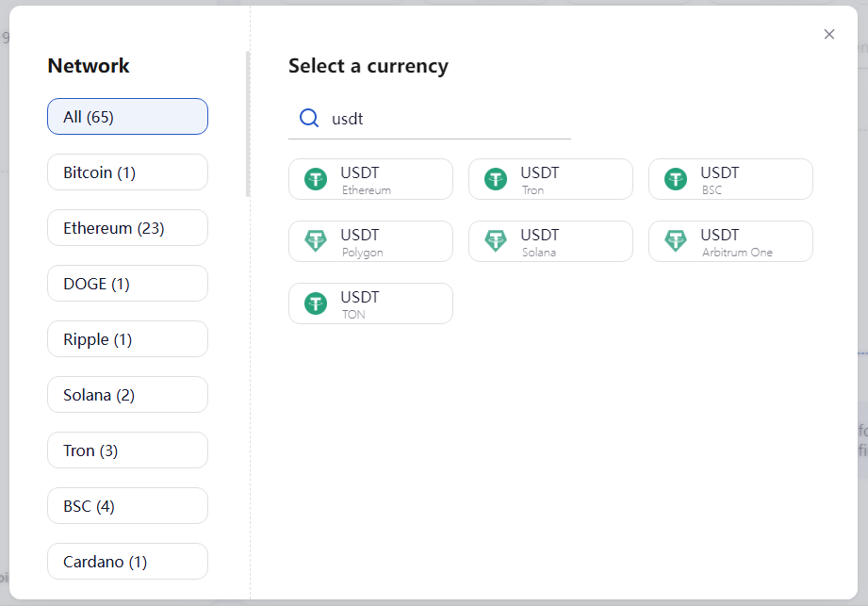Select USDT on Polygon network
Viewport: 868px width, 606px height.
pyautogui.click(x=370, y=241)
